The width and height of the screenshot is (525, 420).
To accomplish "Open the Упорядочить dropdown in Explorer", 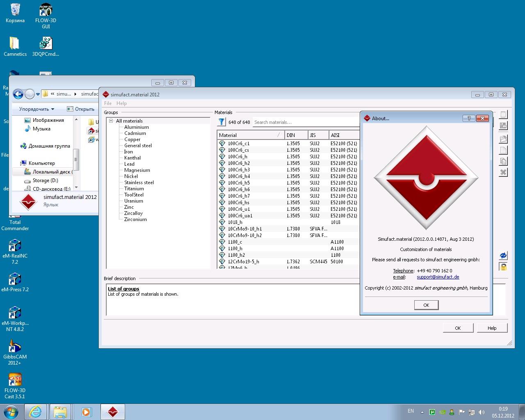I will [37, 109].
